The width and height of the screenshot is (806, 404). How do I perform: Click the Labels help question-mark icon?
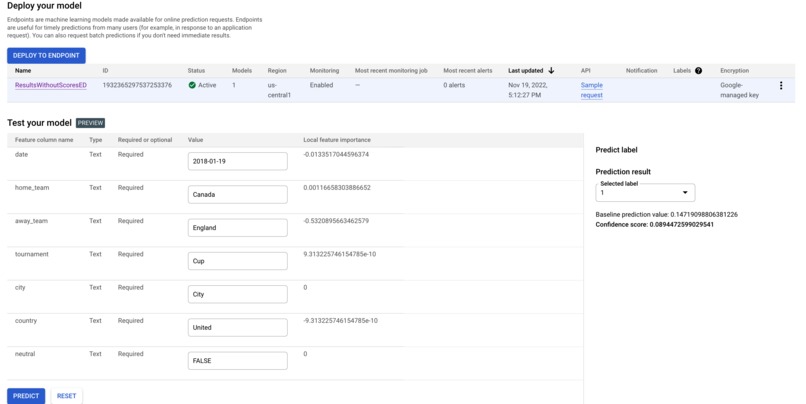pos(699,71)
